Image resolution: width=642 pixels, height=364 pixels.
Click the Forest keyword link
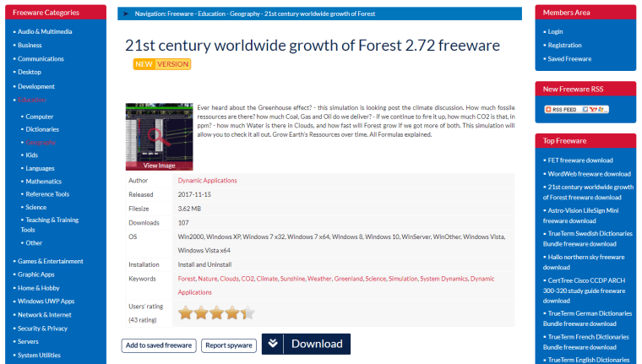tap(187, 279)
